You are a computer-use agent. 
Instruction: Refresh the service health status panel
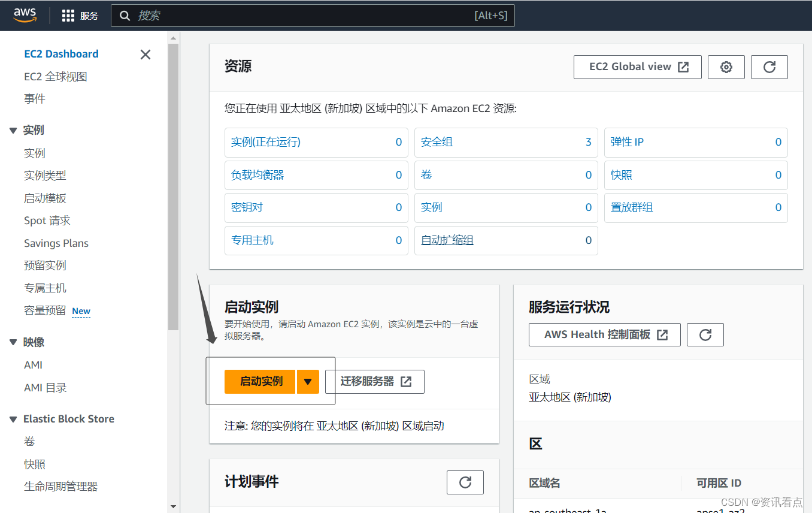[705, 334]
